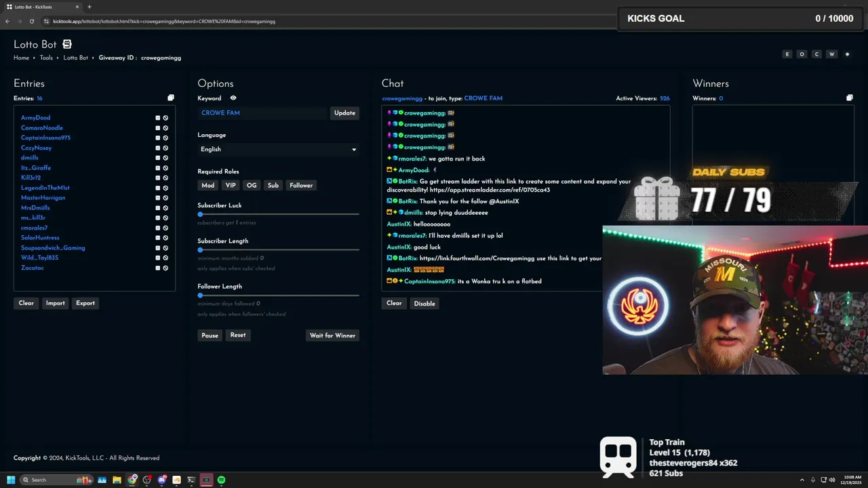This screenshot has height=488, width=868.
Task: Click the Subscriber Luck slider
Action: [x=279, y=214]
